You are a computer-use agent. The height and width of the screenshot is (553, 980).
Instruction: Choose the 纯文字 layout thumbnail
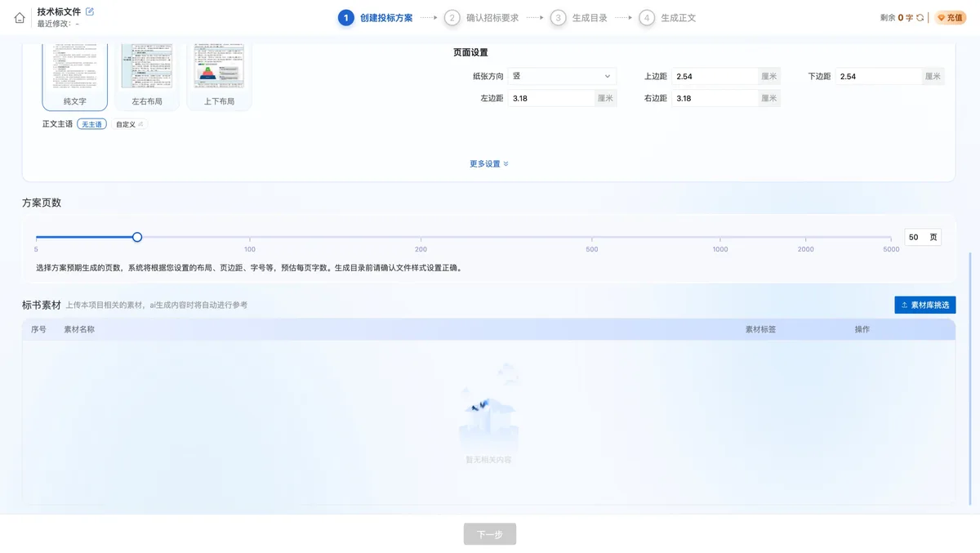point(75,77)
